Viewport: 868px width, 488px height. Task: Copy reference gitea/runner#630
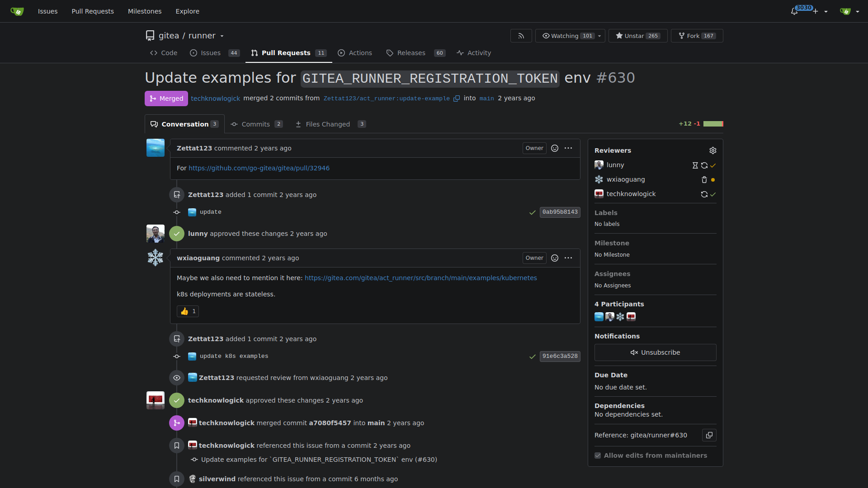(709, 435)
